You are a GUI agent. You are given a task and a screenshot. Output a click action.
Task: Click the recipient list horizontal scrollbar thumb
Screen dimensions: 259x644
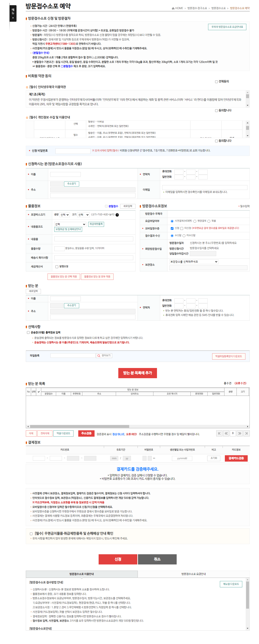coord(80,426)
